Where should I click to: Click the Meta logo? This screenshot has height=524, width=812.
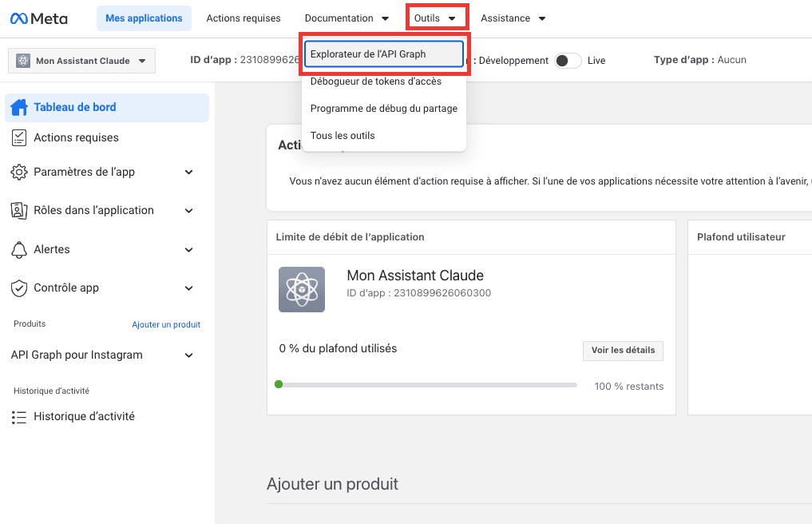(39, 18)
